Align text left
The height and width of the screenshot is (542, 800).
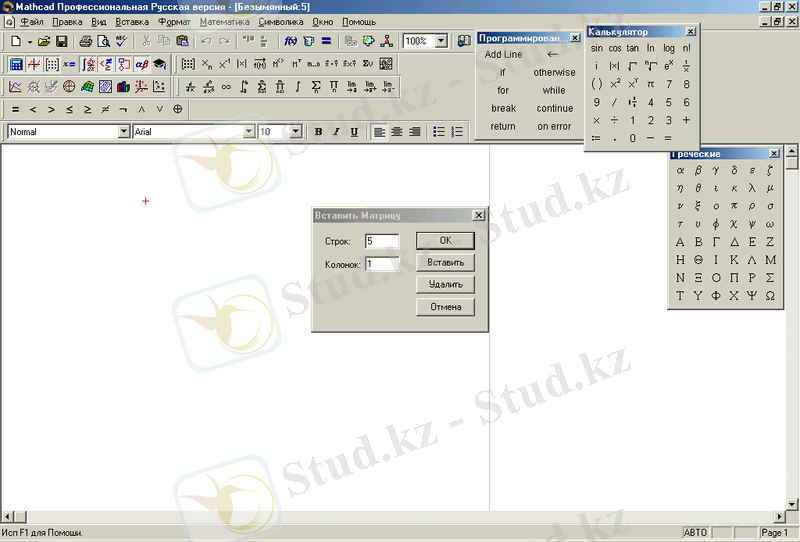pyautogui.click(x=379, y=132)
